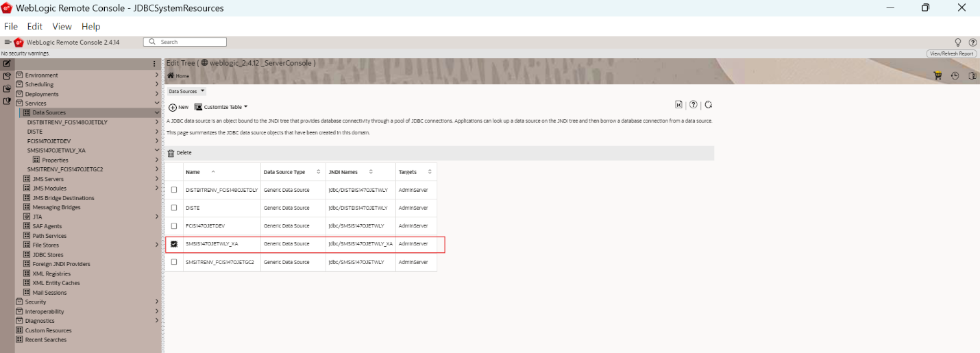Click the search magnifier icon
The height and width of the screenshot is (353, 980).
tap(153, 42)
